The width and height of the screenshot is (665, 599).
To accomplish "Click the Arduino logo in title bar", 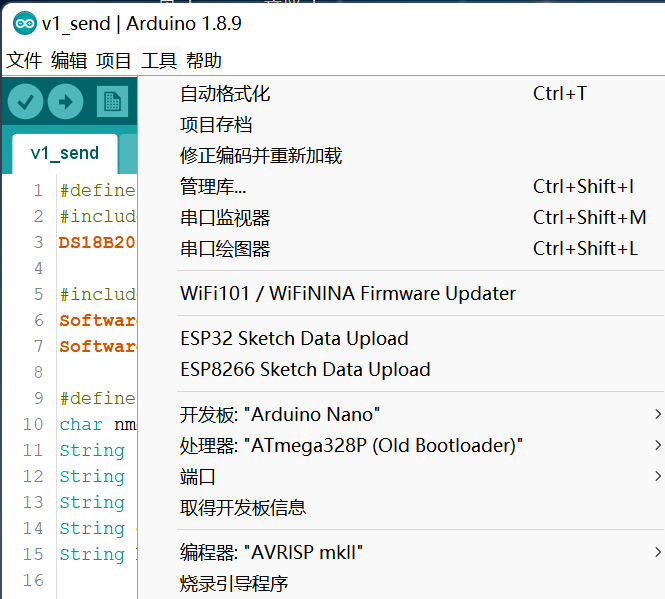I will (x=23, y=23).
